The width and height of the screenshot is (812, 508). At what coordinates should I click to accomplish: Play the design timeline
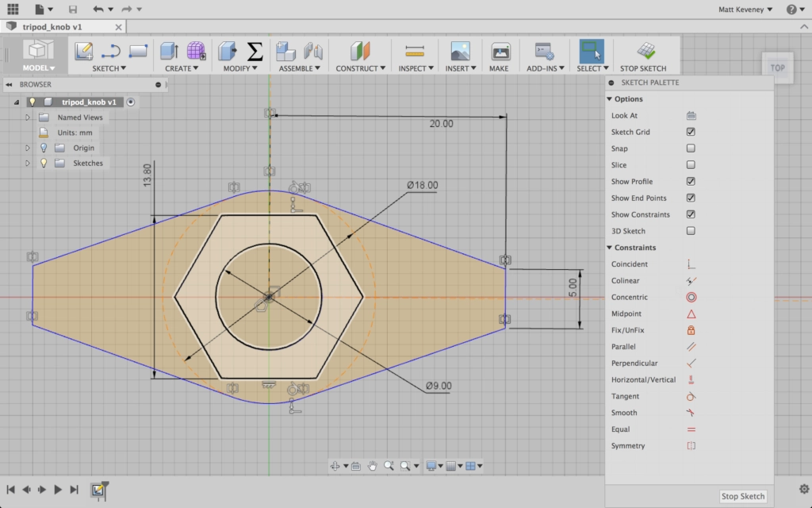(57, 490)
